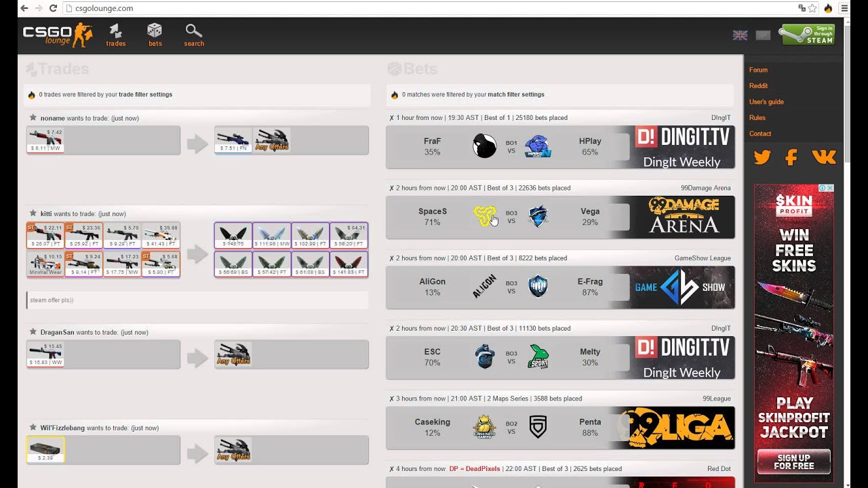The height and width of the screenshot is (488, 868).
Task: Click the flame extension icon in toolbar
Action: point(828,8)
